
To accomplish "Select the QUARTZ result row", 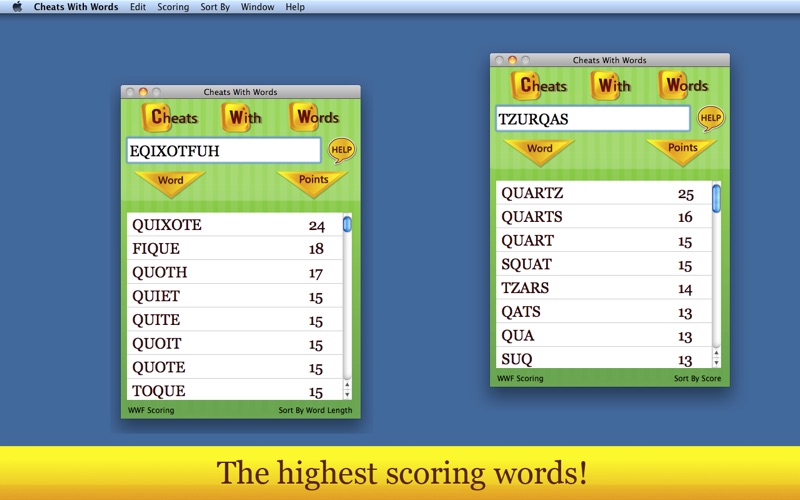I will (604, 193).
